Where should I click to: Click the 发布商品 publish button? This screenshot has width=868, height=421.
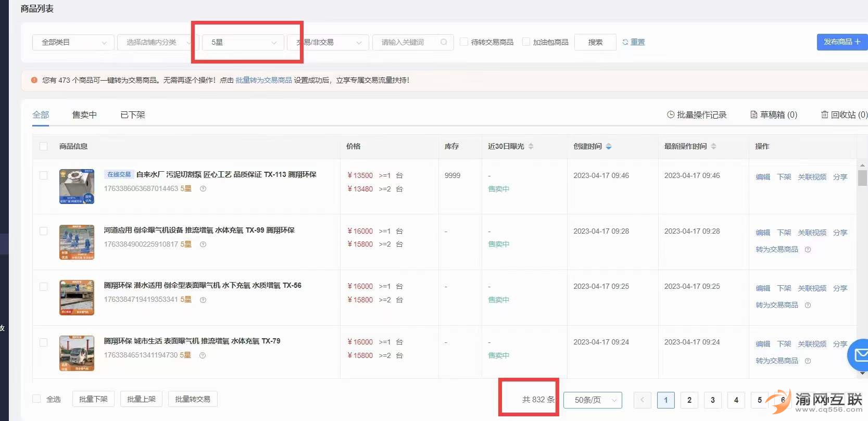tap(841, 42)
